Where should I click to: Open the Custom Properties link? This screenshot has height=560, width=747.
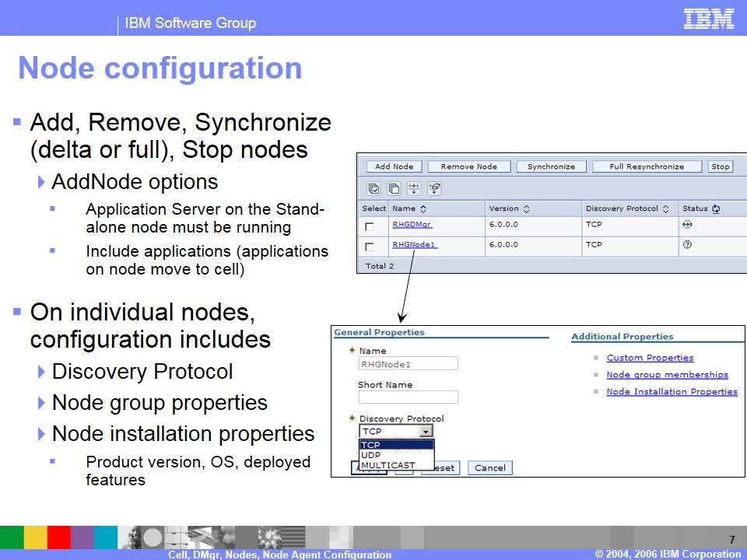[x=650, y=358]
